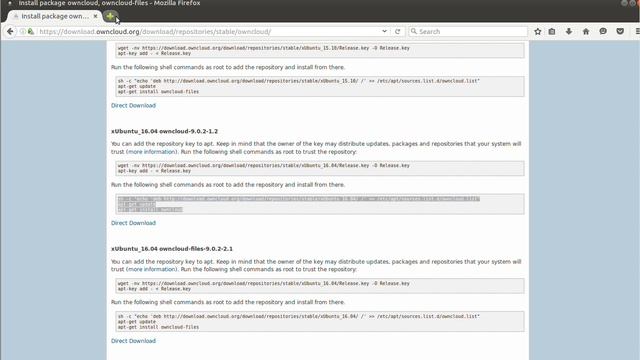This screenshot has width=640, height=360.
Task: Reload the current page
Action: 398,31
